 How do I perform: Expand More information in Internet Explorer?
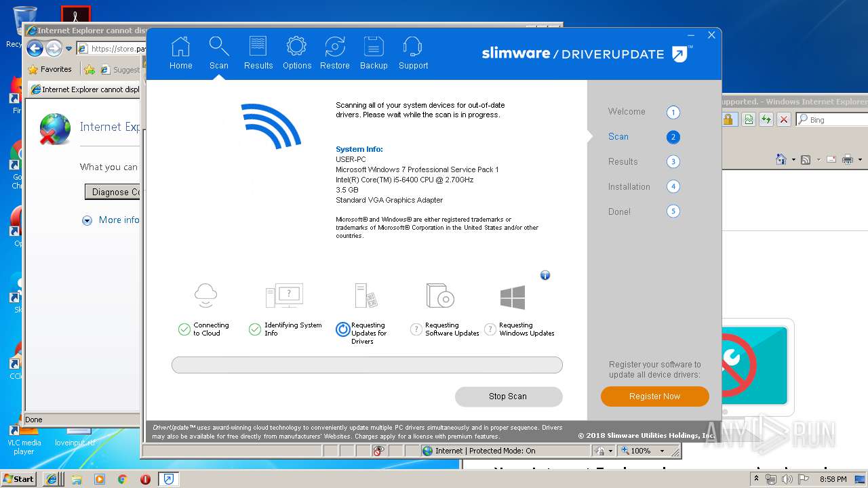112,220
